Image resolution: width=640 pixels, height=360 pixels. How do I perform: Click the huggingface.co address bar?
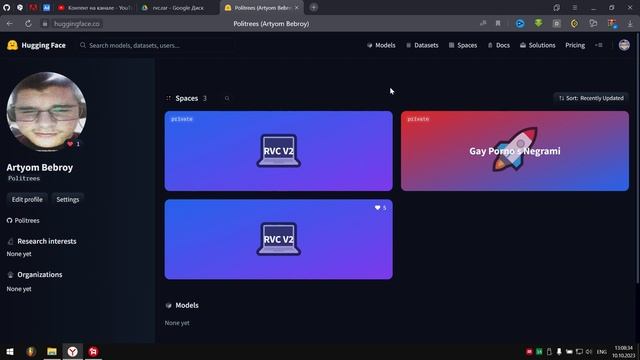tap(77, 24)
